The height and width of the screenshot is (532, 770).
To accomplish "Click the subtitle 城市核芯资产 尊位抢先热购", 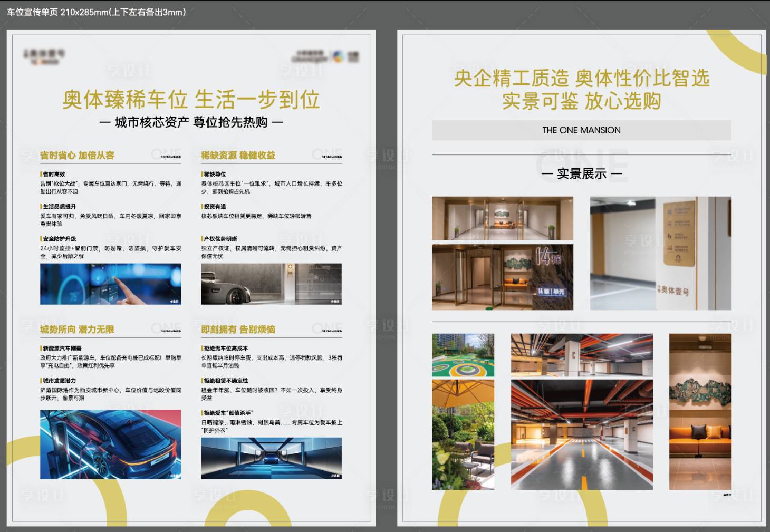I will tap(192, 121).
